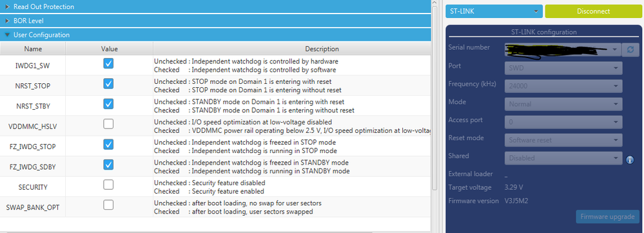Select the NRST_STBY name cell
Screen dimensions: 644x233
pyautogui.click(x=33, y=106)
